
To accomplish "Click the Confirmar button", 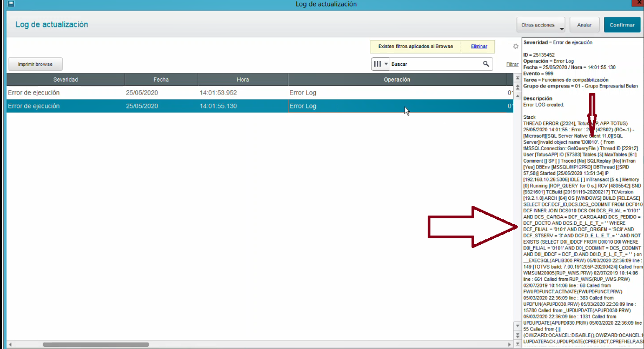I will (622, 25).
